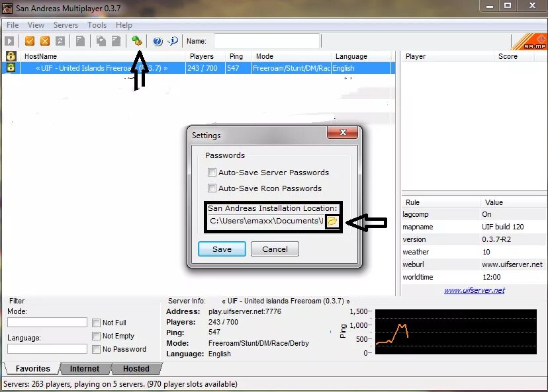The height and width of the screenshot is (392, 548).
Task: Tick the Not Empty filter checkbox
Action: [x=96, y=336]
